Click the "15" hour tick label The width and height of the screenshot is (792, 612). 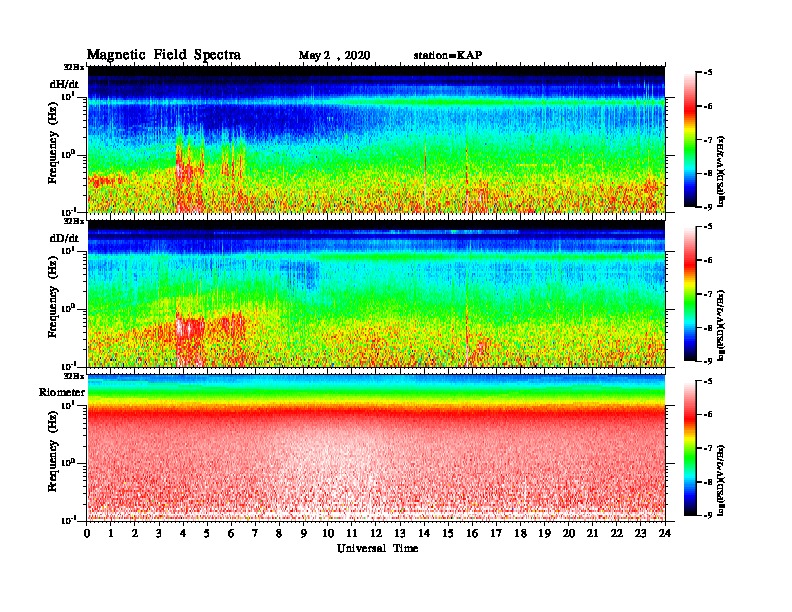(448, 534)
